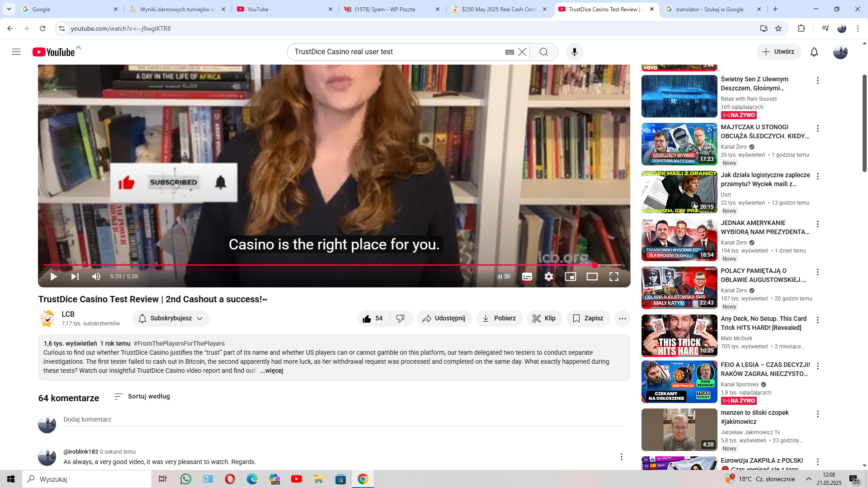Open the #FromThePlayersForThePlayers hashtag
The width and height of the screenshot is (868, 488).
(x=179, y=344)
